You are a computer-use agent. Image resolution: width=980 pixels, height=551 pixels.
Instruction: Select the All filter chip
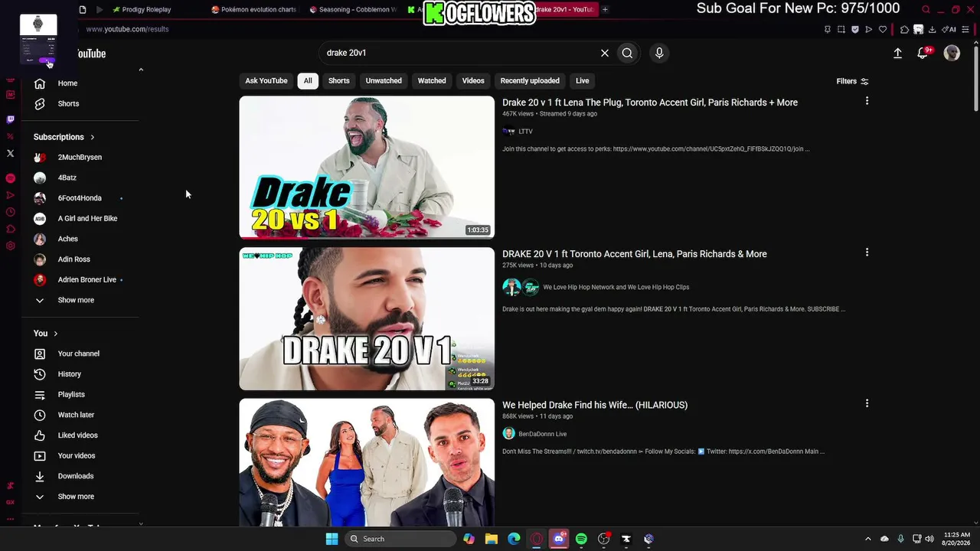(x=308, y=81)
